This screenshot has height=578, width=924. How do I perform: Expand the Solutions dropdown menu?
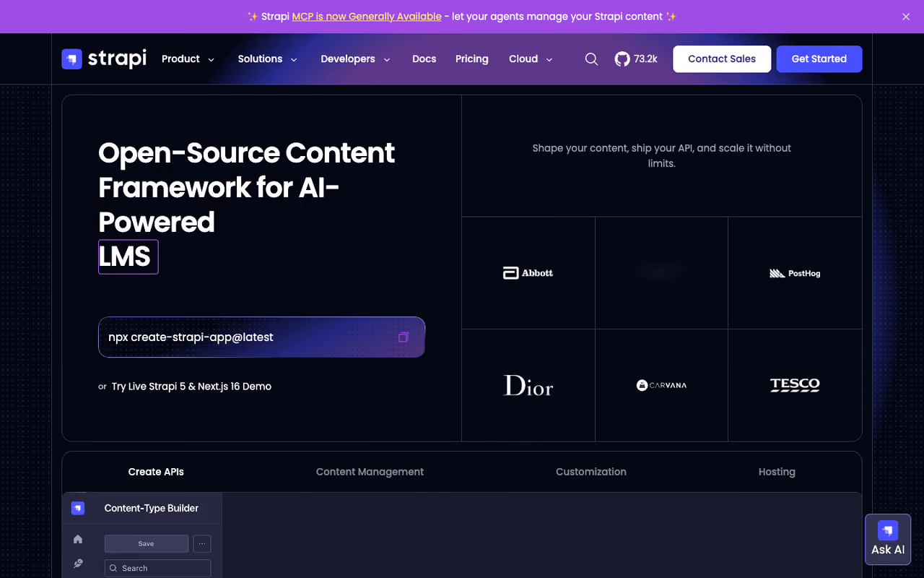[268, 59]
